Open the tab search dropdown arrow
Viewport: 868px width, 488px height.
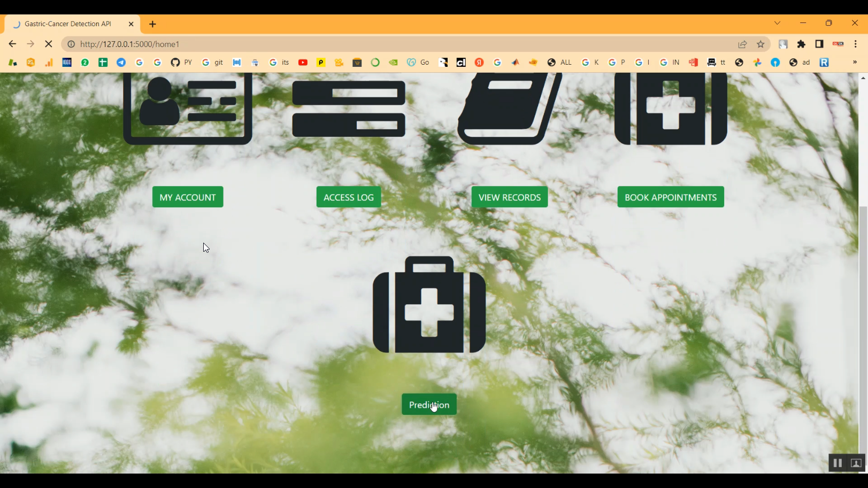[777, 23]
